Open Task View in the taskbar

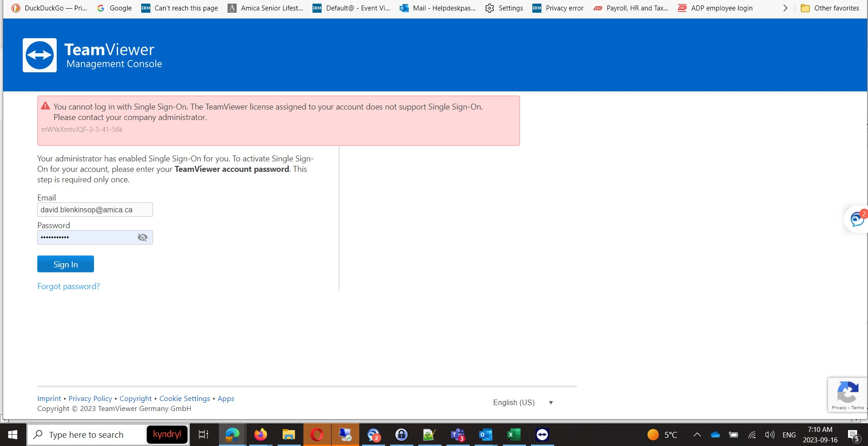[x=203, y=435]
